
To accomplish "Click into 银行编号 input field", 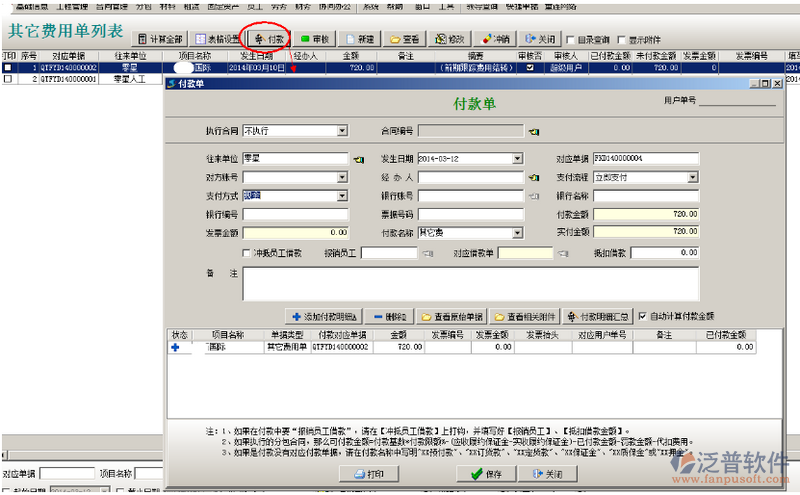I will pyautogui.click(x=295, y=215).
